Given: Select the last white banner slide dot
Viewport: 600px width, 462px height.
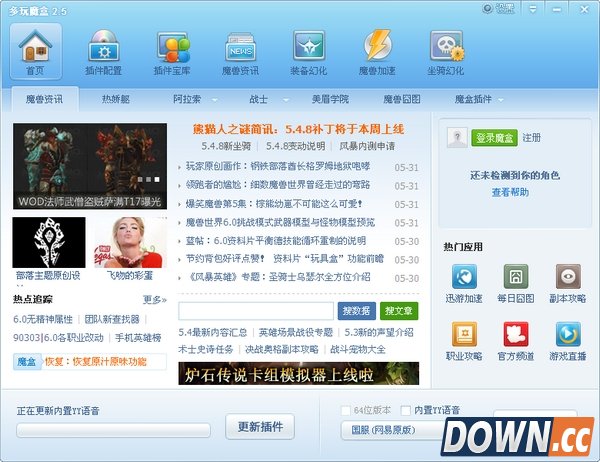Looking at the screenshot, I should (157, 179).
